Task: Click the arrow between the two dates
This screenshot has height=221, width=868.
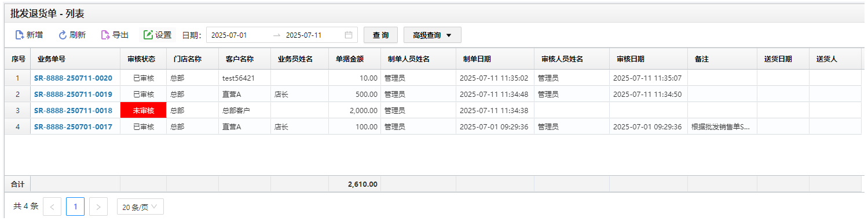Action: [x=277, y=35]
